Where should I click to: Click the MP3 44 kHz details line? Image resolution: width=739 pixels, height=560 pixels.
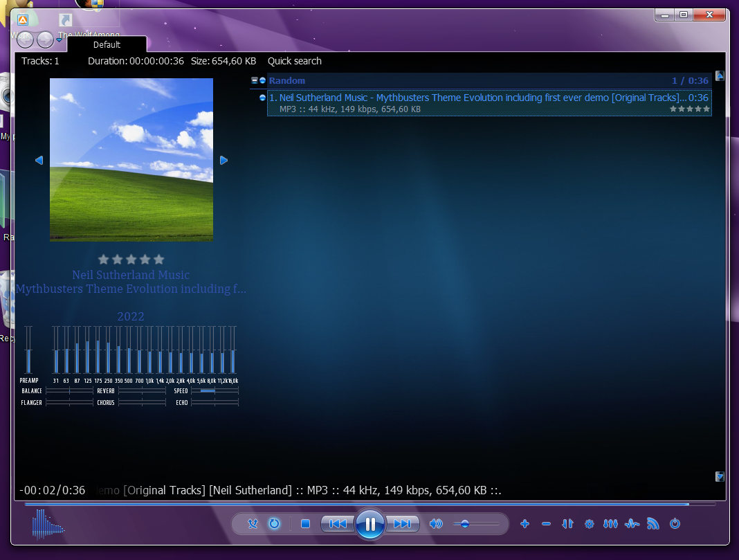[x=349, y=109]
